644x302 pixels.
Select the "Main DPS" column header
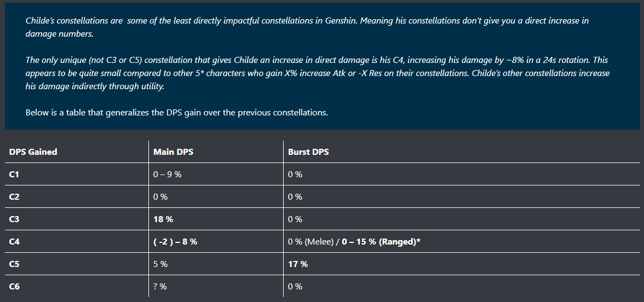pyautogui.click(x=173, y=152)
